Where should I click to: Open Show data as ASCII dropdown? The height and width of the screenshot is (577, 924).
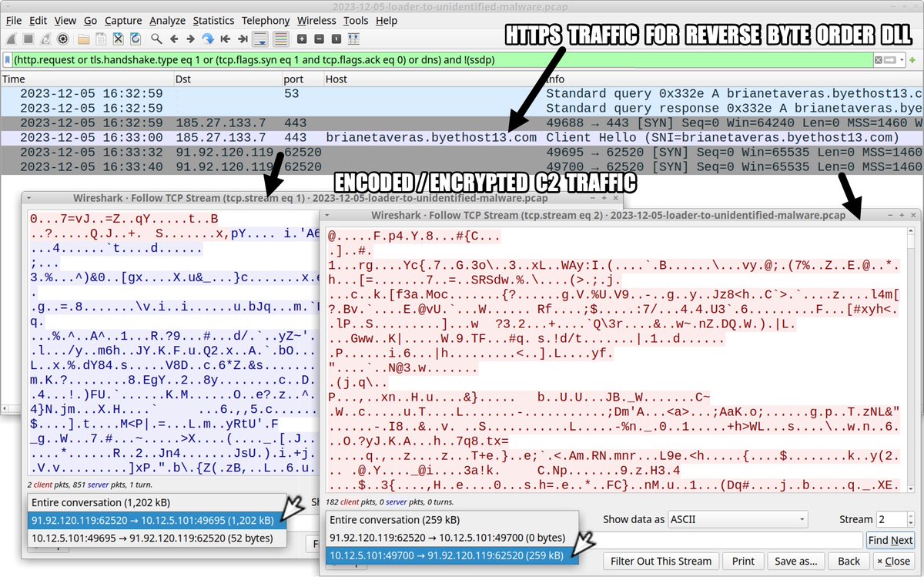coord(738,519)
